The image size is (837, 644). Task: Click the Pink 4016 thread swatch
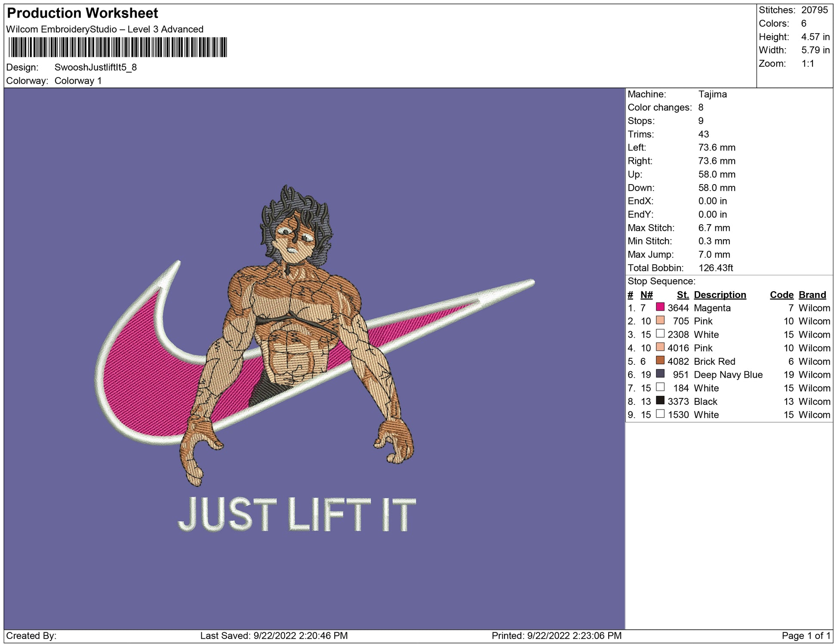click(x=660, y=347)
